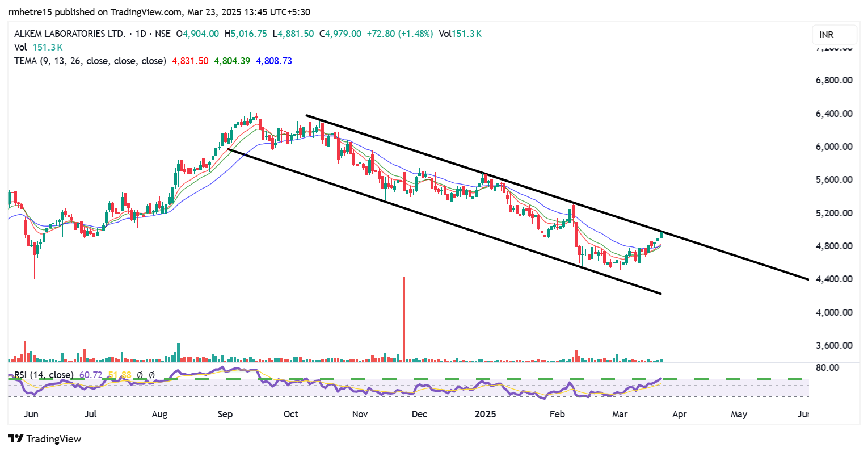Click the 6,000.00 price axis label

coord(834,147)
